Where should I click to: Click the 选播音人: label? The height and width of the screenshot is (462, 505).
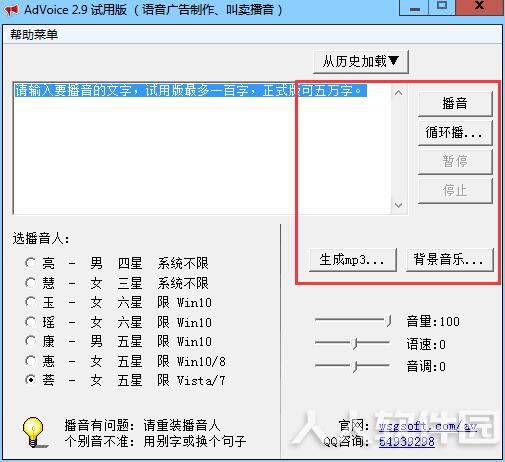click(41, 239)
